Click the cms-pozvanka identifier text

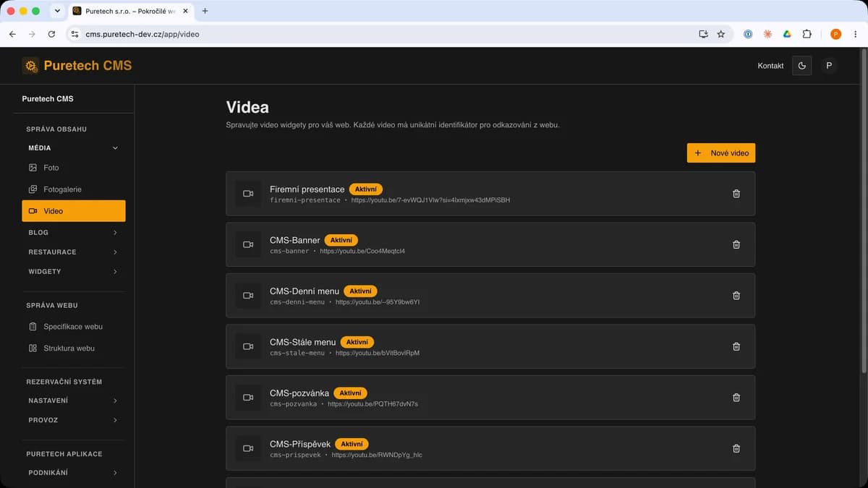click(x=293, y=404)
